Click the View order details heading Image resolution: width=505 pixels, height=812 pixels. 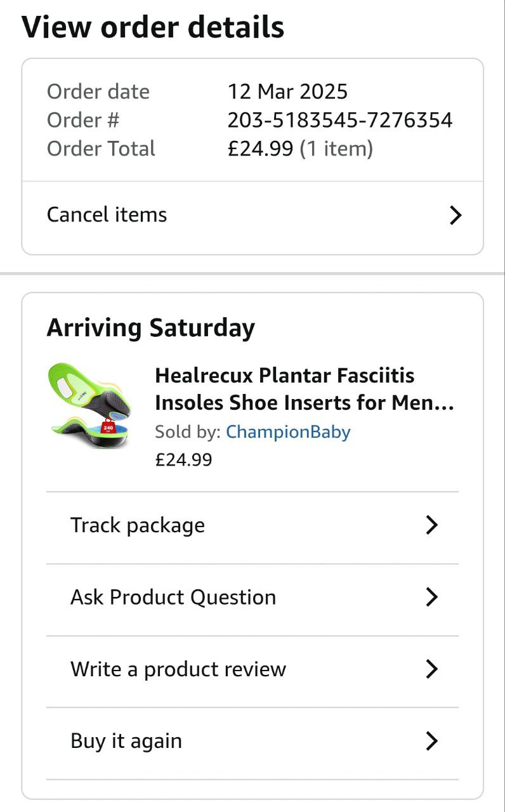[153, 27]
